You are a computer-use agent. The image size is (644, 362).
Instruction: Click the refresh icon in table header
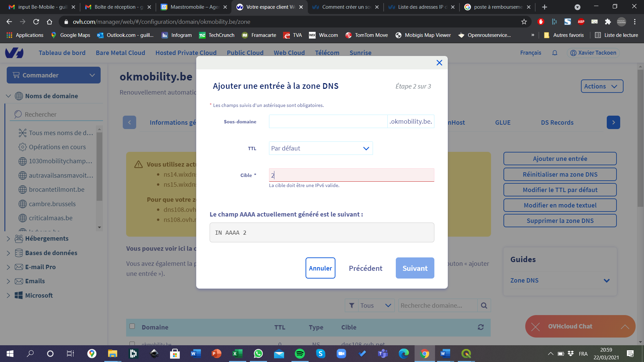tap(481, 327)
